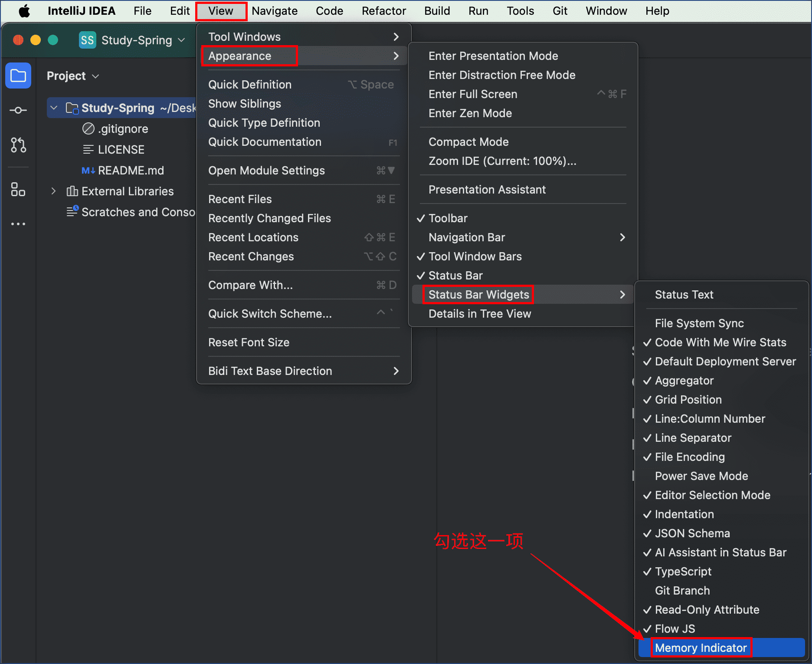Open the Project view dropdown

point(73,76)
